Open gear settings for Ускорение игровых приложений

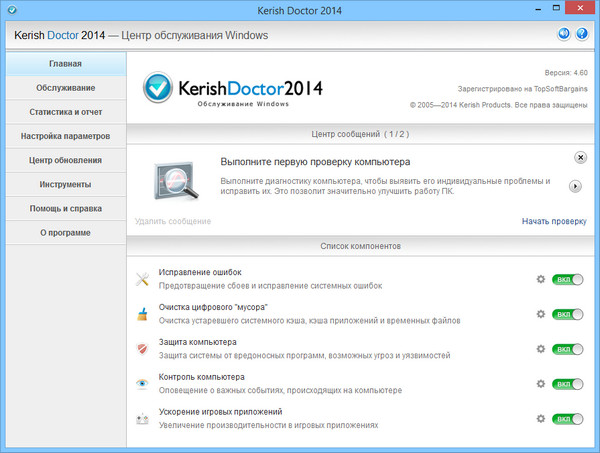[x=541, y=419]
